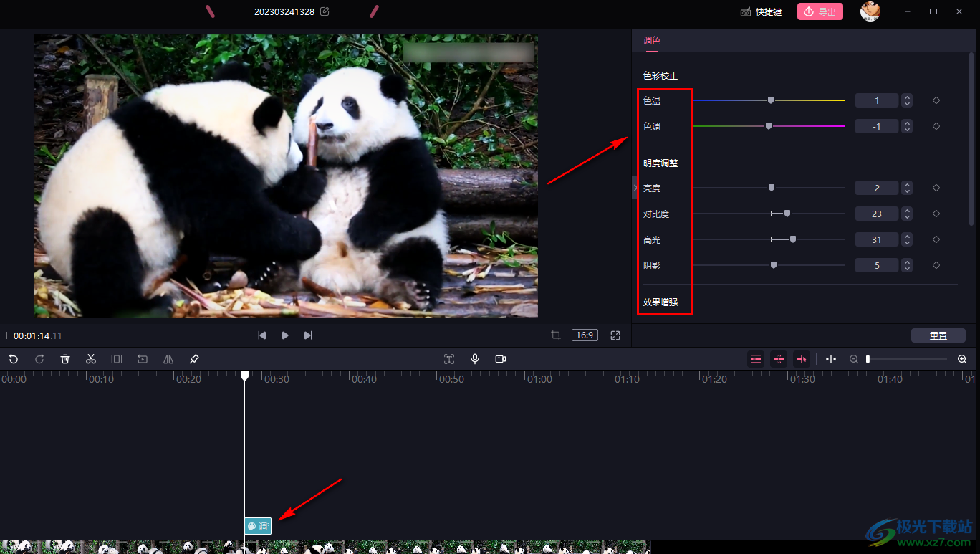
Task: Click 色温 stepper up arrow
Action: [907, 97]
